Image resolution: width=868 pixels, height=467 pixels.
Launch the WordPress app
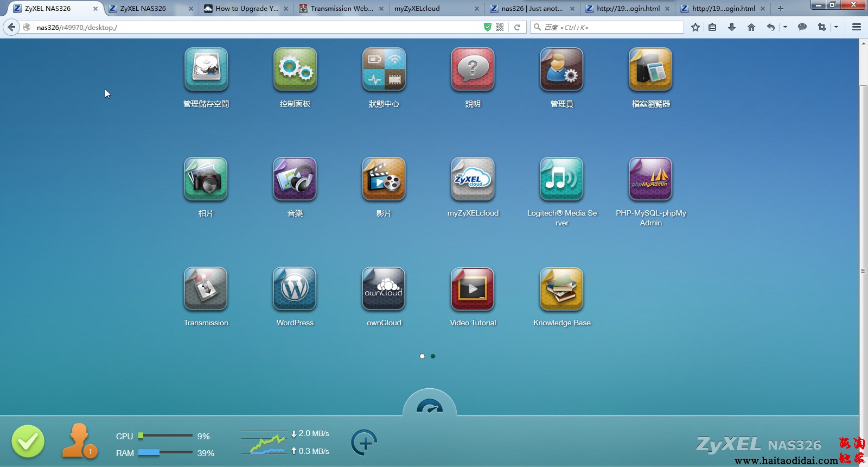tap(295, 289)
